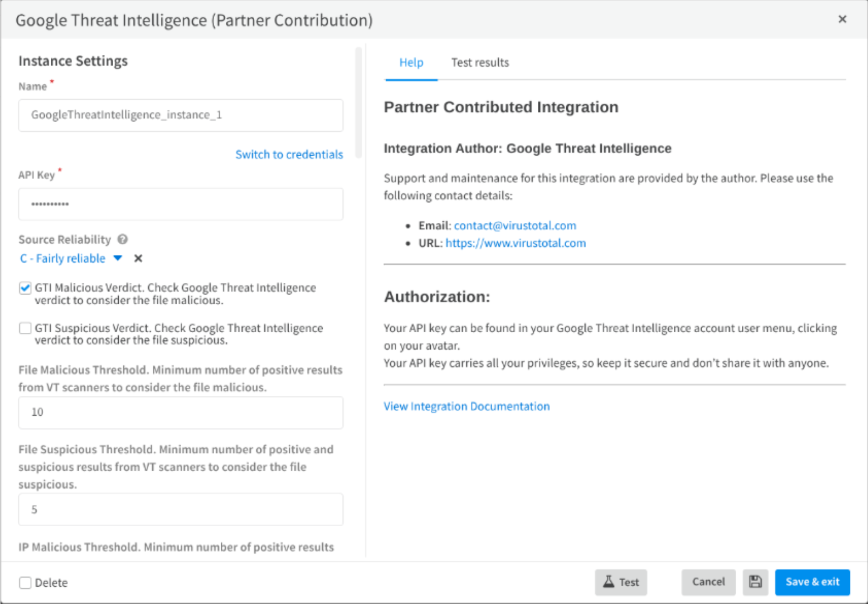Tick the Delete checkbox

[x=25, y=583]
